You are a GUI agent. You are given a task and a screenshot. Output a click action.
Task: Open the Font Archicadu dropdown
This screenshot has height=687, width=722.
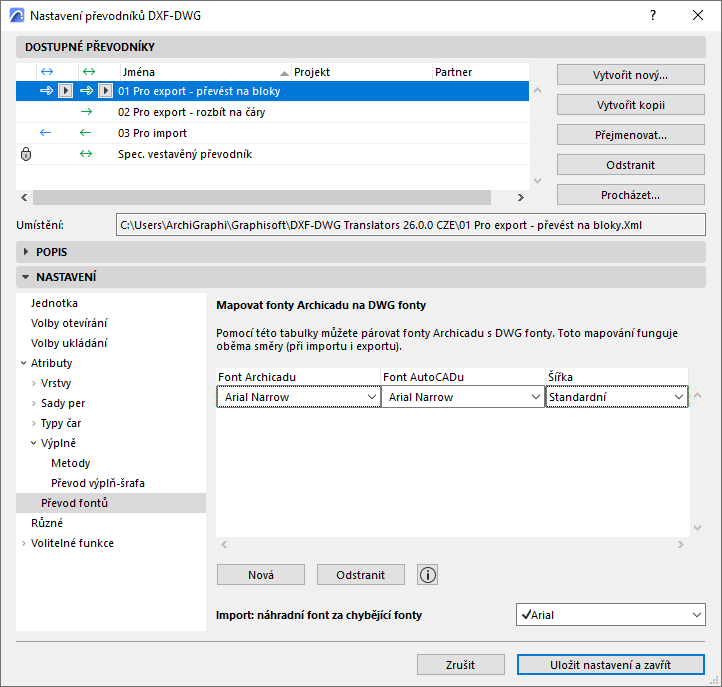pos(298,397)
